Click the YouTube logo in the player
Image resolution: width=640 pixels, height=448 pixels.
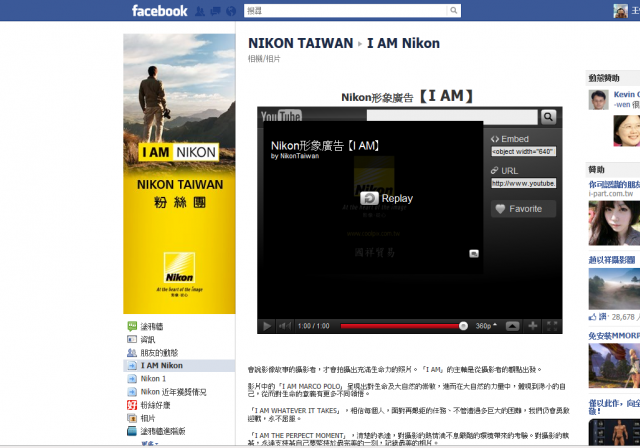[281, 116]
